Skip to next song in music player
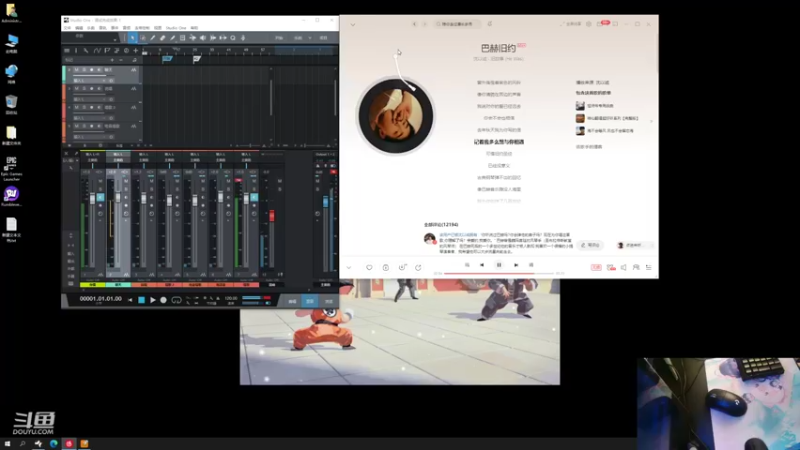The image size is (800, 450). pyautogui.click(x=516, y=265)
